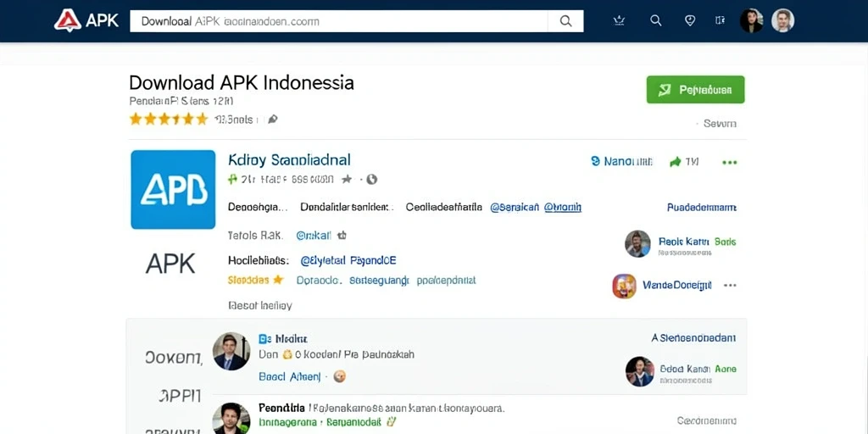Click the small icon after @nkal
The width and height of the screenshot is (868, 434).
coord(342,236)
